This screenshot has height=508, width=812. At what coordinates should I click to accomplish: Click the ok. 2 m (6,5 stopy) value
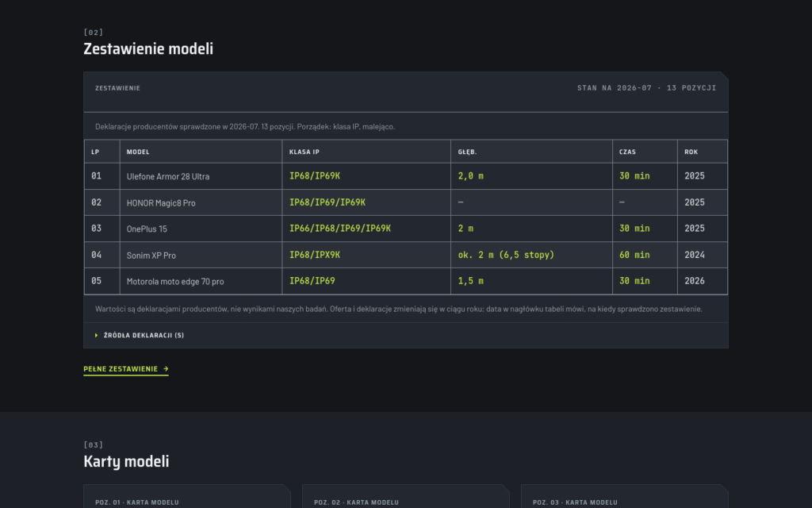pos(506,255)
